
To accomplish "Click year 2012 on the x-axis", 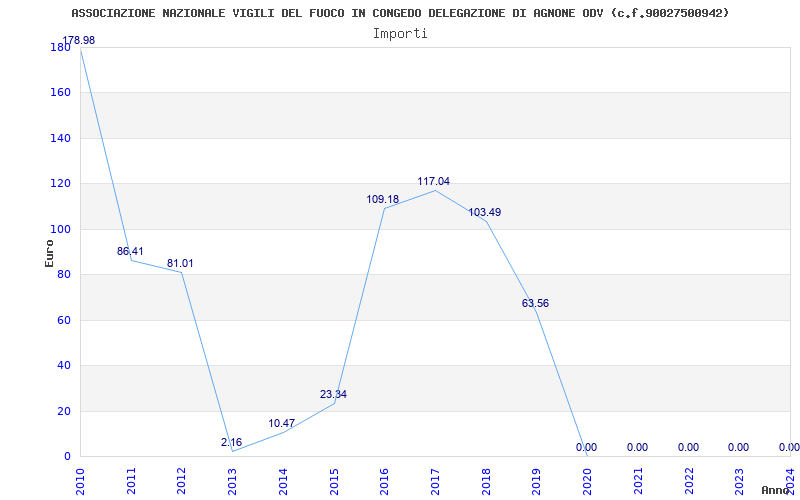I will (182, 480).
